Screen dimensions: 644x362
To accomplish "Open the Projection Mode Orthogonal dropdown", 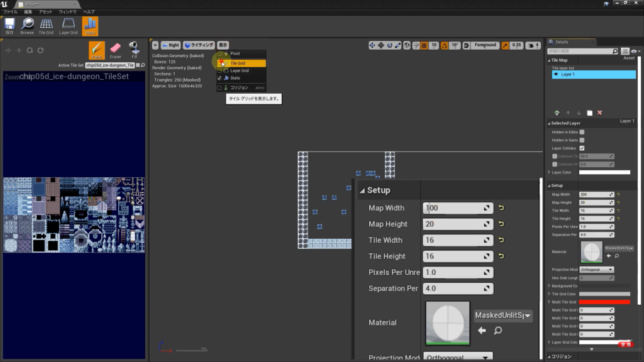I will point(596,270).
